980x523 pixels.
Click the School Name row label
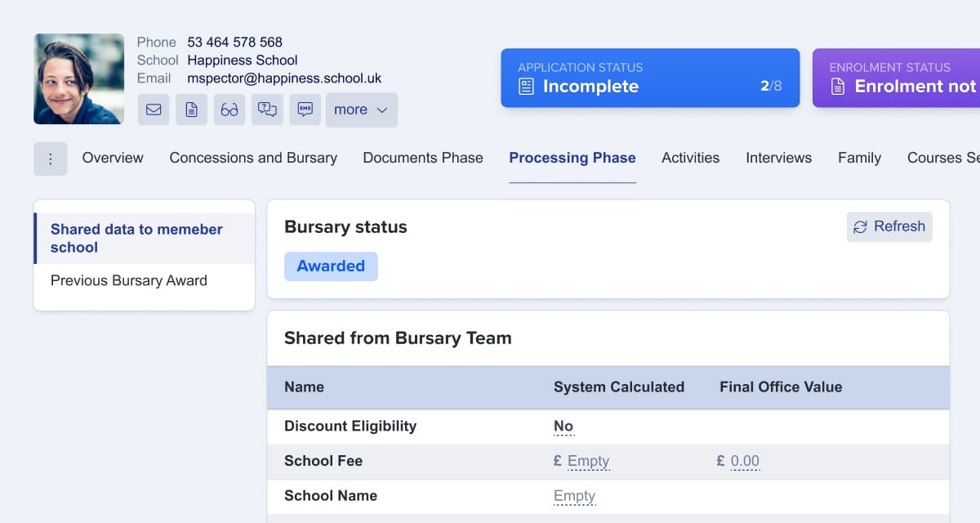pos(331,496)
